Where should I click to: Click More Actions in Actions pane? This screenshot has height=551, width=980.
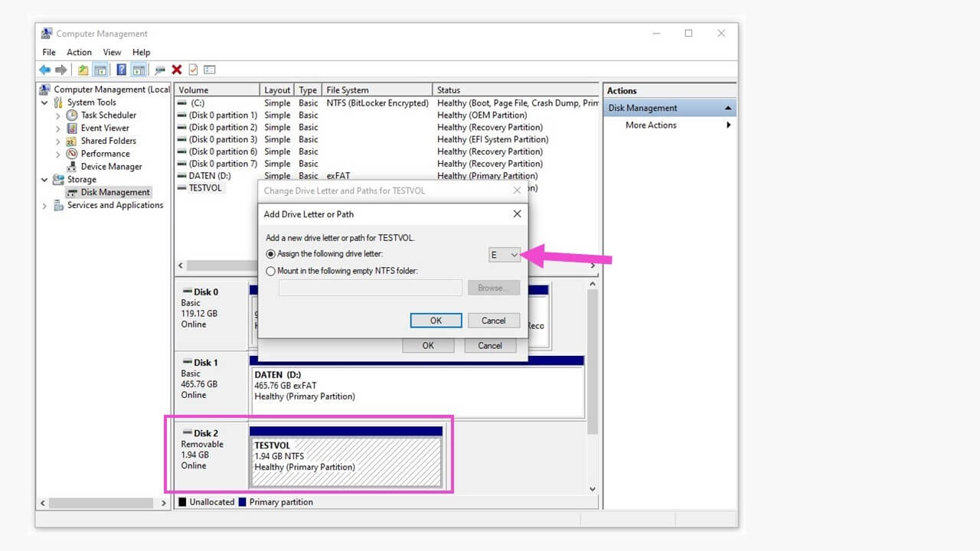(651, 125)
